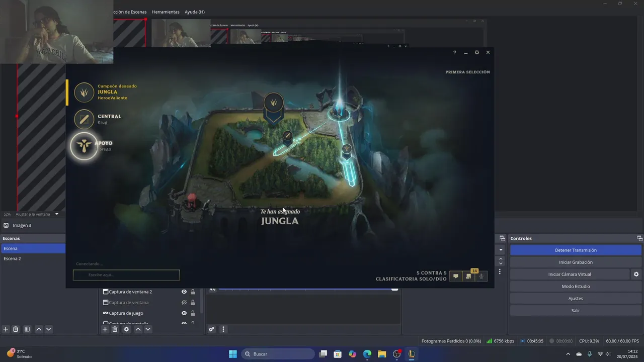Unlock the Captura de juego source

coord(193,313)
